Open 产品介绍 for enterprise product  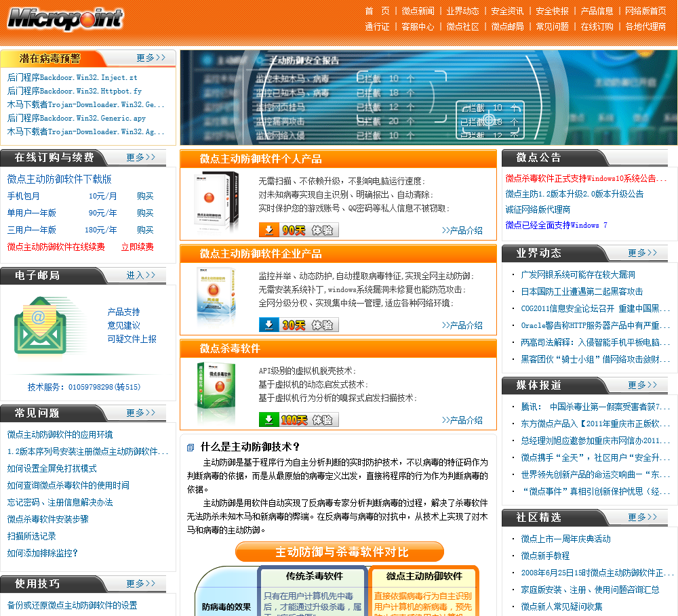[462, 325]
